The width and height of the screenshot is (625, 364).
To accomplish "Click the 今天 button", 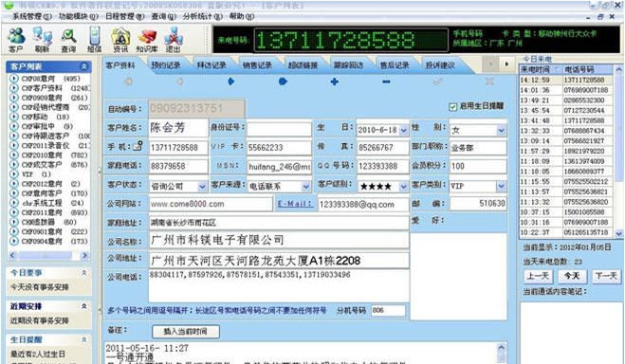I will click(x=572, y=276).
